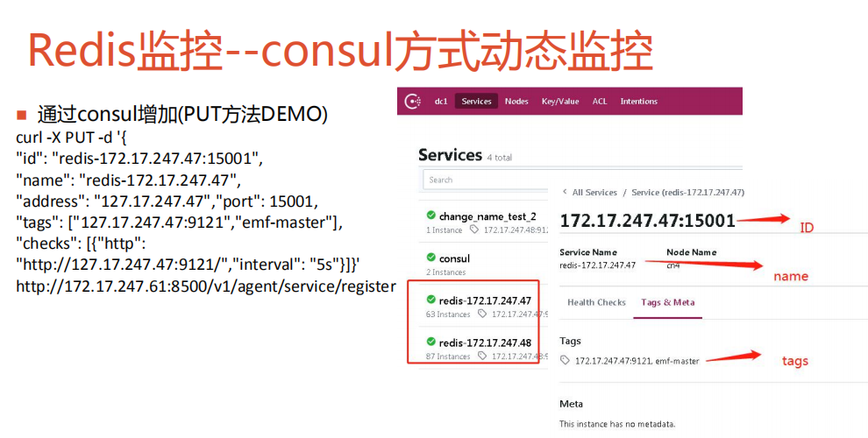
Task: Click 'This instance has no metadata.' text
Action: [x=617, y=424]
